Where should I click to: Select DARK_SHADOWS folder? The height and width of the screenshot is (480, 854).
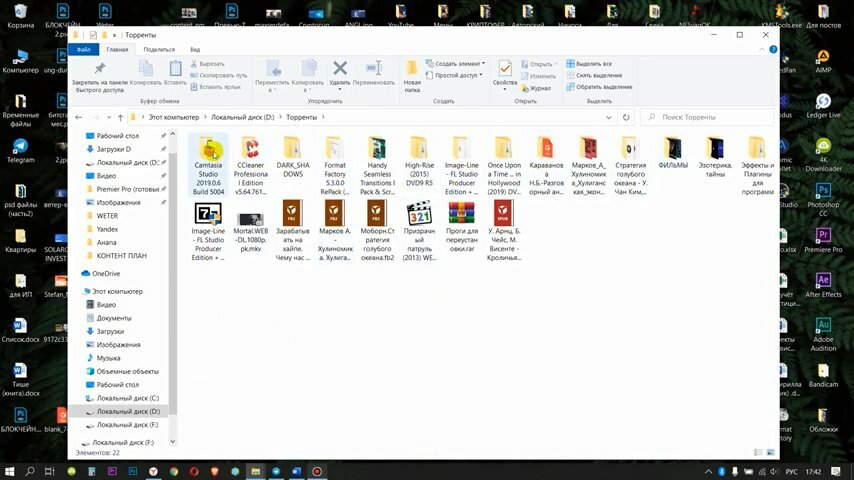[x=292, y=157]
